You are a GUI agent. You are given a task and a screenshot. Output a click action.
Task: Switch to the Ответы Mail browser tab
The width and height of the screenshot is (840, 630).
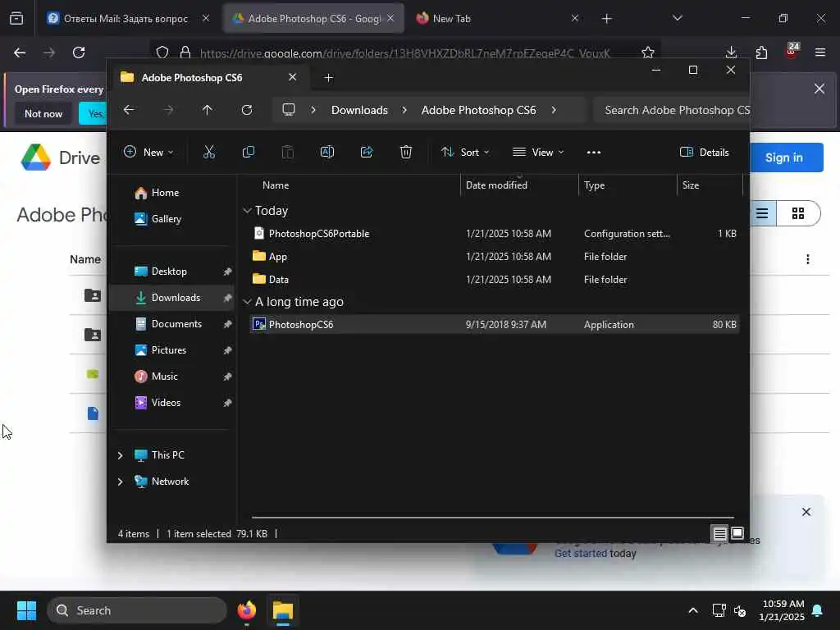[125, 19]
